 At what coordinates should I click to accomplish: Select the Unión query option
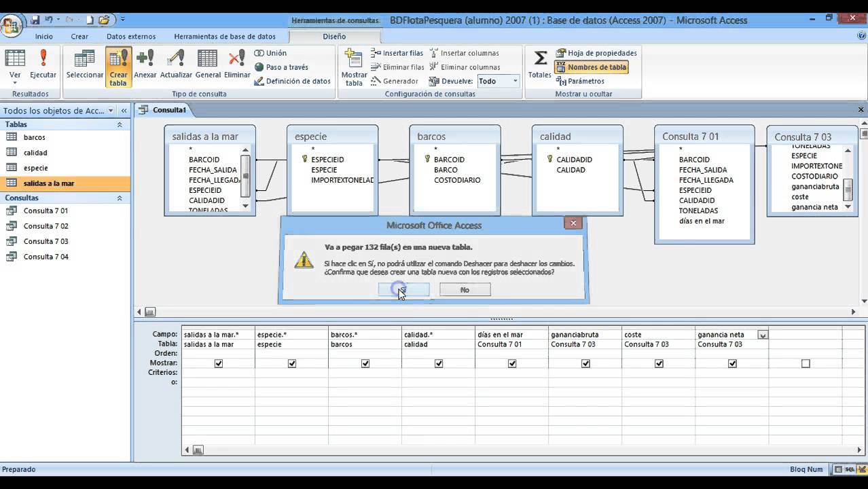point(270,53)
